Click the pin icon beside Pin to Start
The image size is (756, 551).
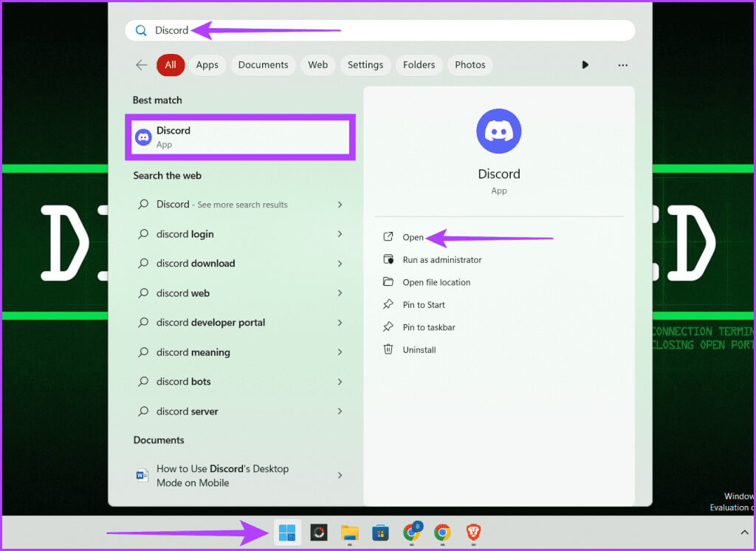pos(388,304)
